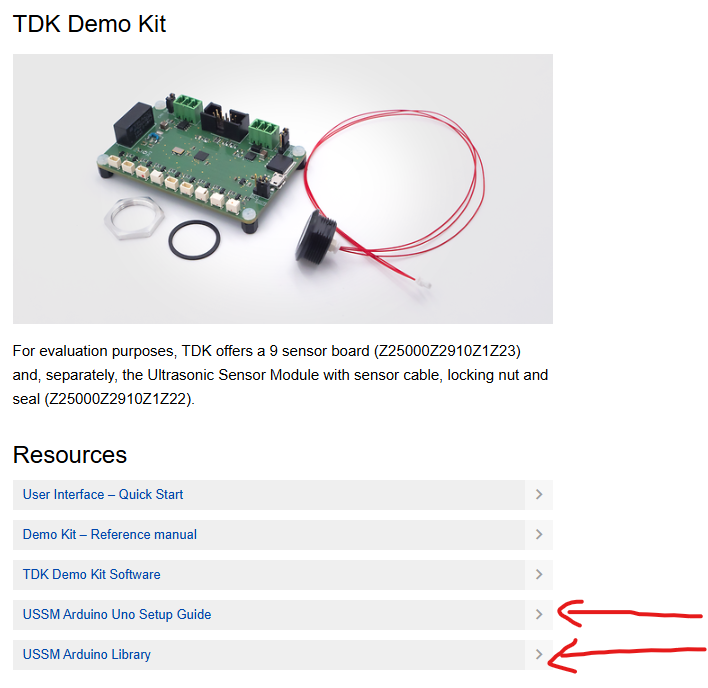Click part number Z25000Z2910Z1Z23 in the description

(447, 351)
